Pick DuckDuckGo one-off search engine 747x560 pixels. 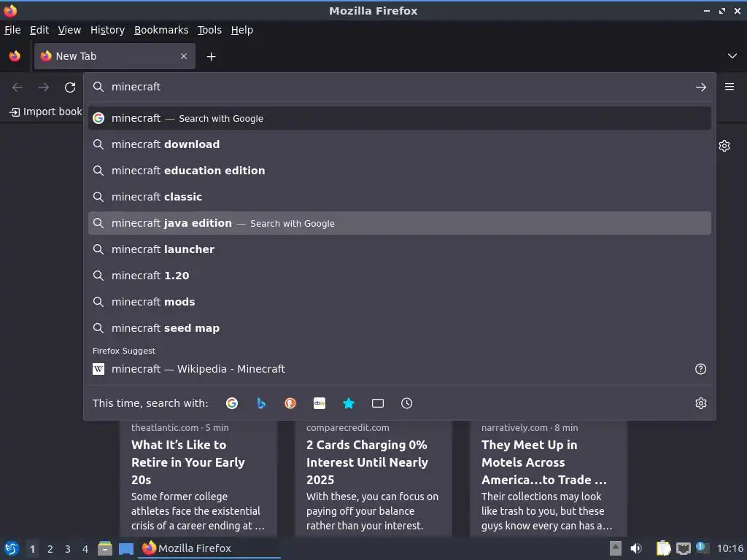[x=290, y=403]
